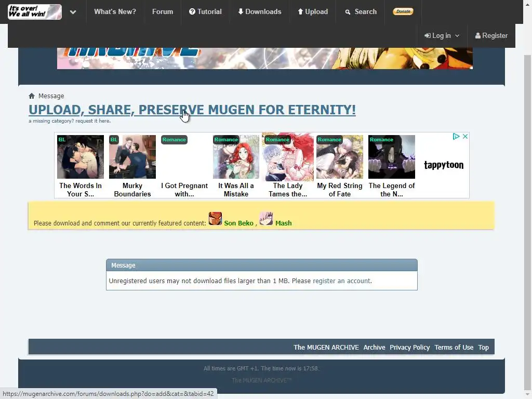The width and height of the screenshot is (532, 399).
Task: Click the MUGEN Archive banner image
Action: click(x=264, y=58)
